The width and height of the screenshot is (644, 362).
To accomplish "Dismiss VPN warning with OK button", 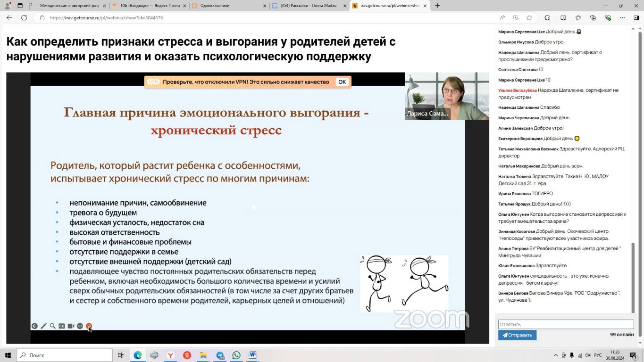I will (342, 82).
